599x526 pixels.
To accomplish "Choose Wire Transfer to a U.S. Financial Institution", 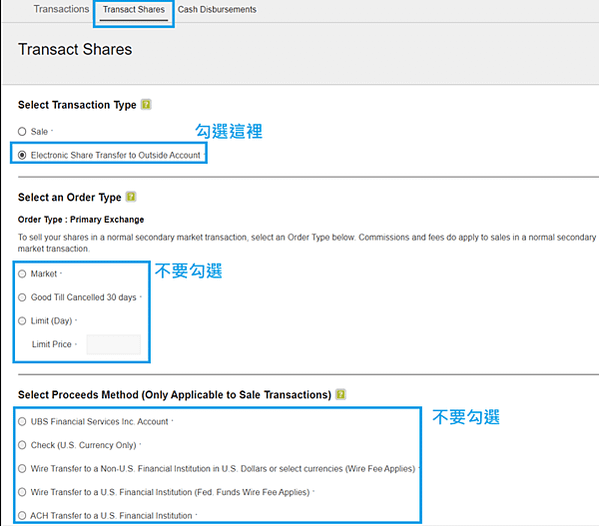I will (22, 492).
